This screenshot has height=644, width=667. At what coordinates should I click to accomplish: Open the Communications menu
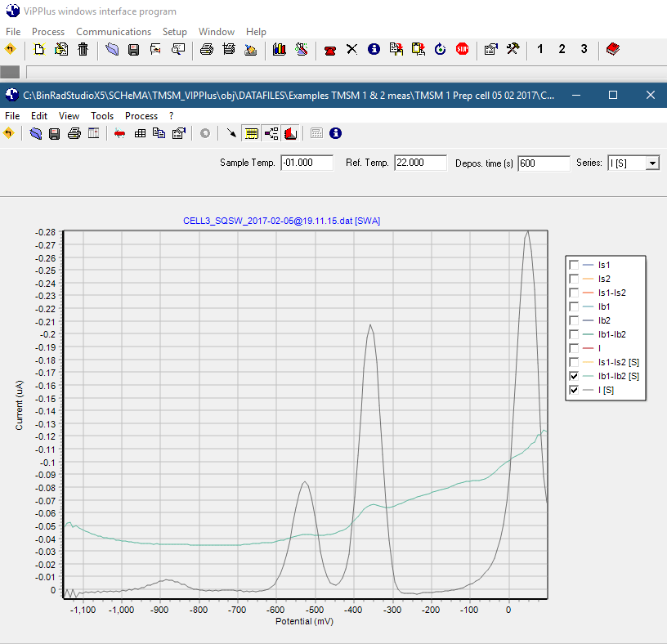(113, 31)
